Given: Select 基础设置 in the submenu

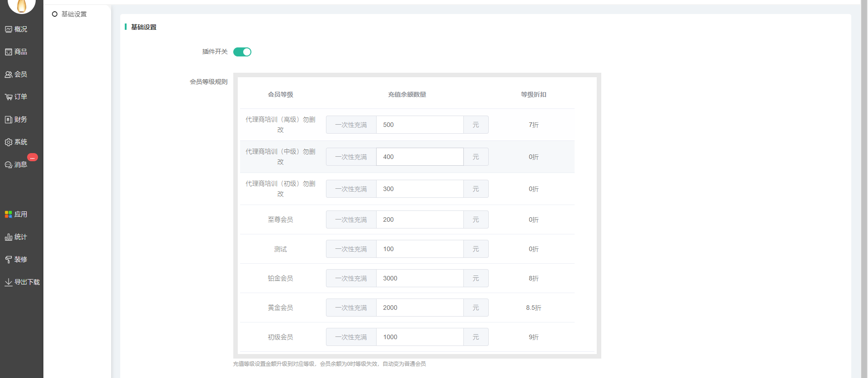Looking at the screenshot, I should 74,14.
